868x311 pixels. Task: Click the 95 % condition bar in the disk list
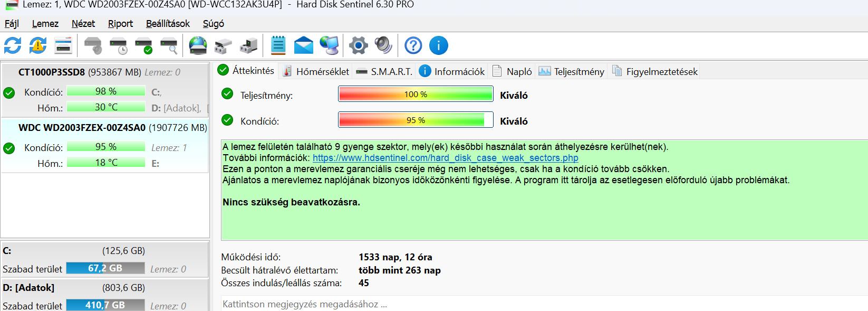[106, 147]
